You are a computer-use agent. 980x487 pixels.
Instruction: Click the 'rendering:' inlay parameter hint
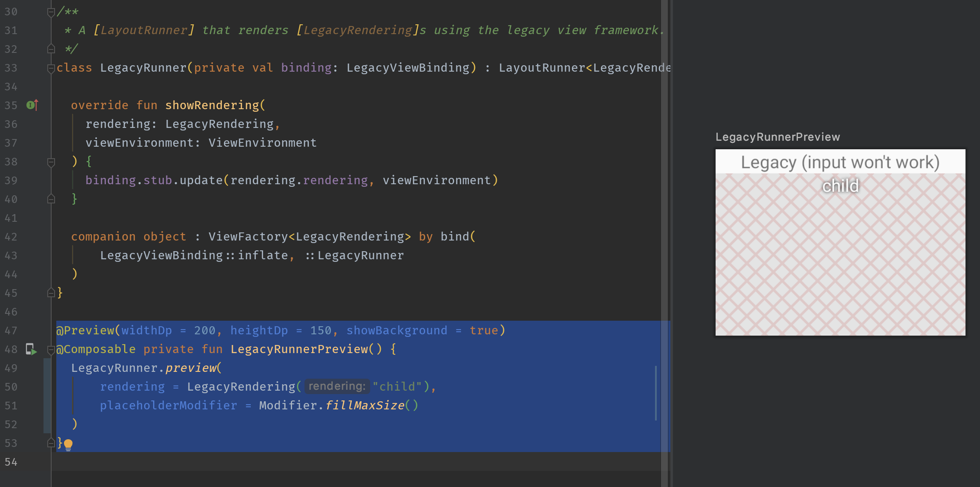click(337, 386)
